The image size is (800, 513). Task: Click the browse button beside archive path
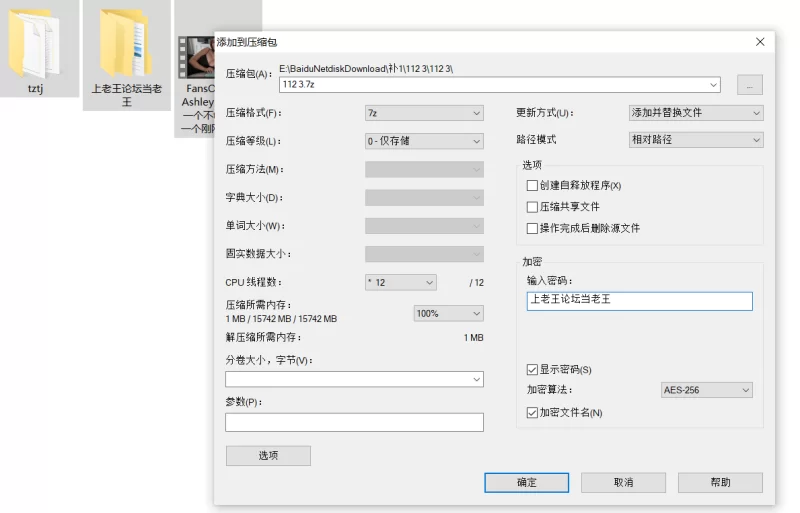coord(750,85)
